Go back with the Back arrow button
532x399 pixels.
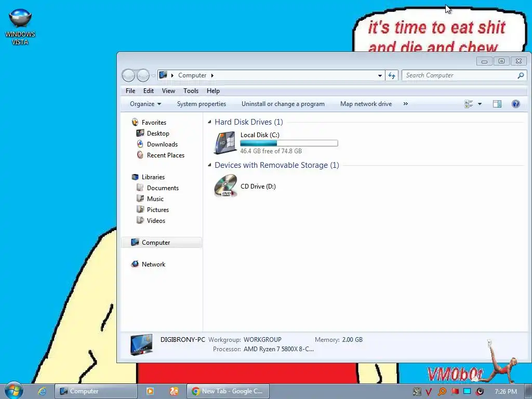[128, 75]
